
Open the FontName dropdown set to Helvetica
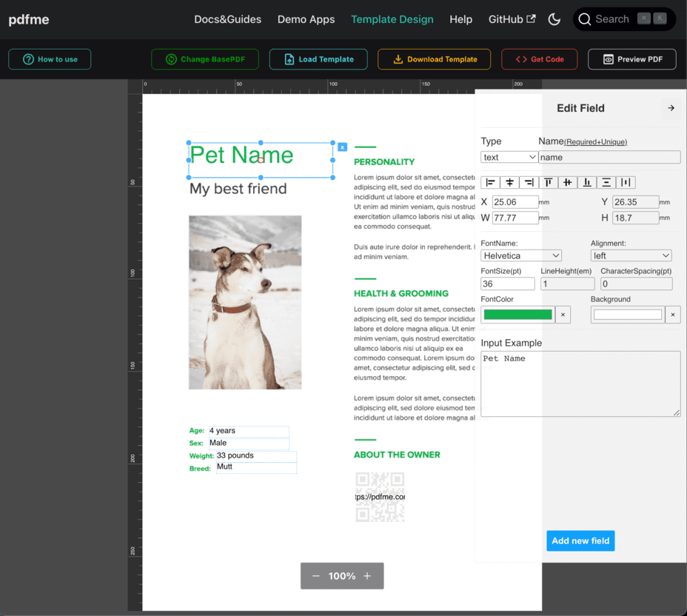pos(520,255)
